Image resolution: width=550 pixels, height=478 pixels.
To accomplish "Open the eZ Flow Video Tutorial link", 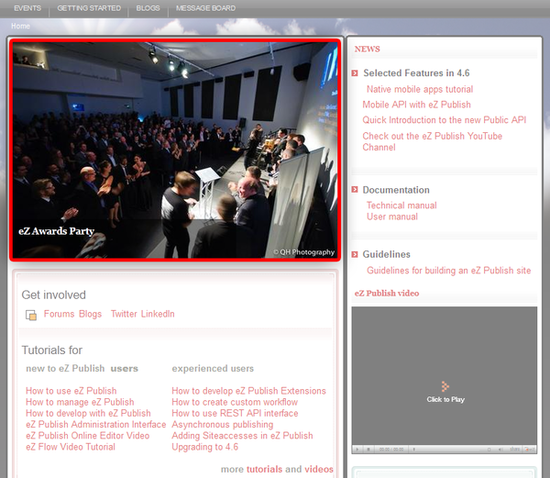I will tap(71, 447).
